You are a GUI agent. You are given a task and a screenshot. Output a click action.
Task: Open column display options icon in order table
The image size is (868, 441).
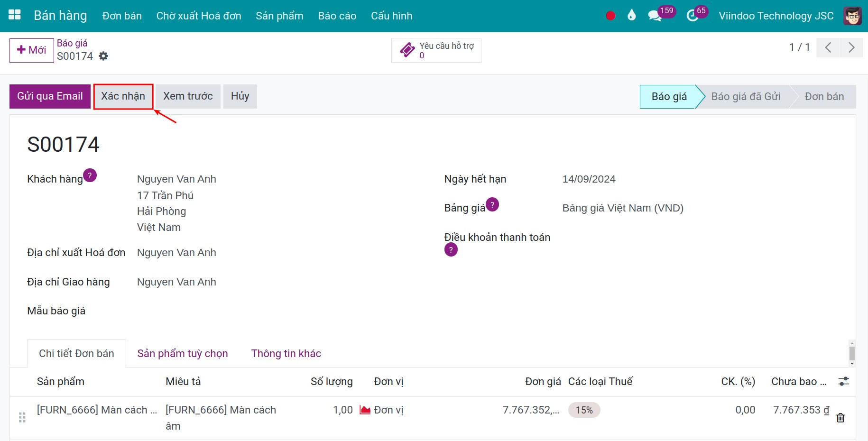coord(844,381)
